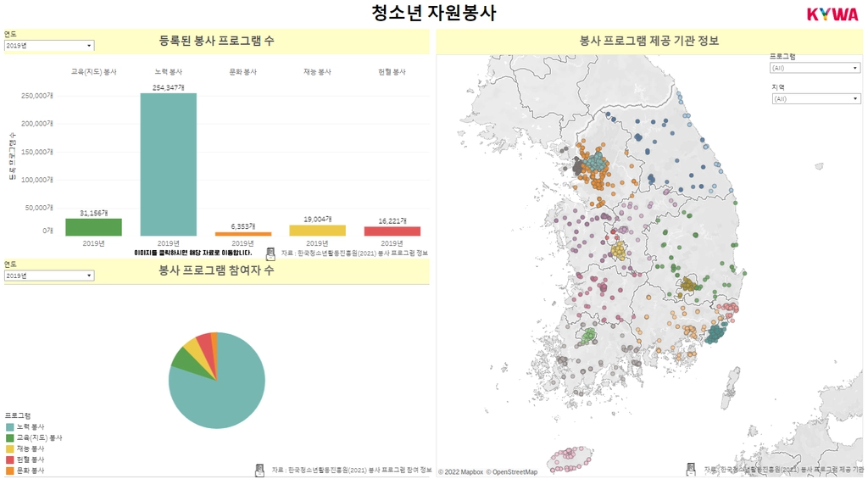Click source document icon under pie chart

(x=259, y=471)
